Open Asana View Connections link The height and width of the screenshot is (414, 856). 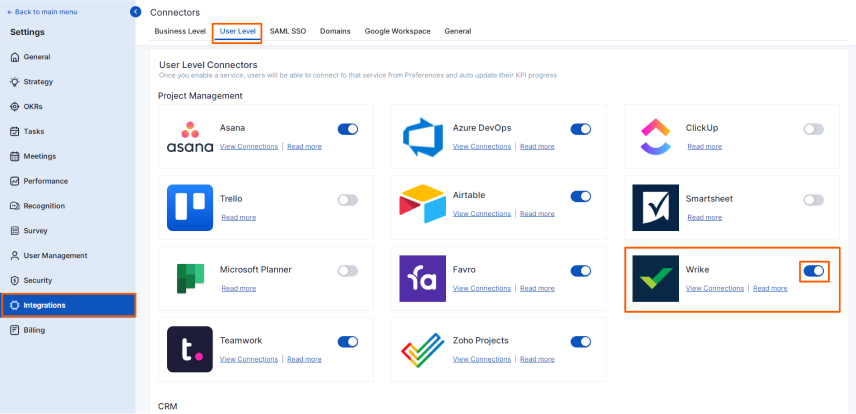(x=249, y=146)
